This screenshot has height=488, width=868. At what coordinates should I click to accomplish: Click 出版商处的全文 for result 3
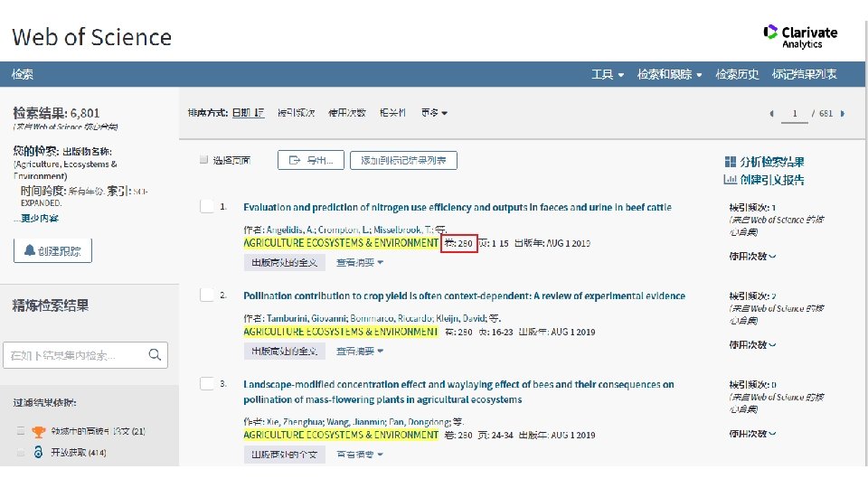(285, 455)
